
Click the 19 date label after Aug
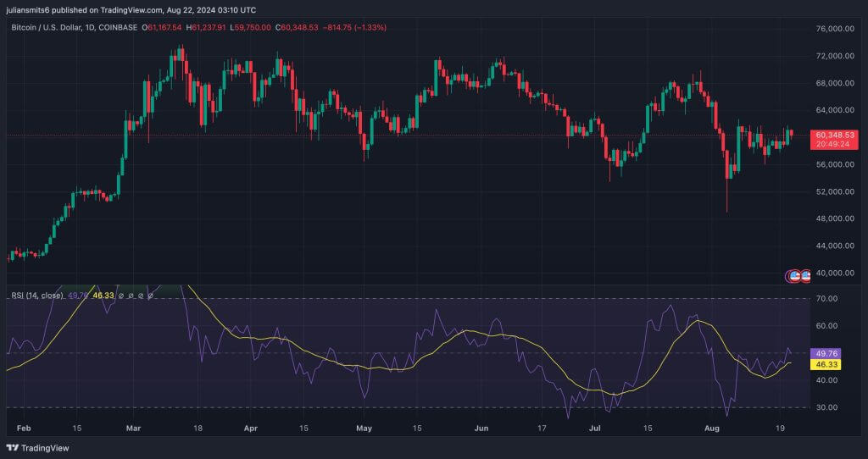point(781,428)
